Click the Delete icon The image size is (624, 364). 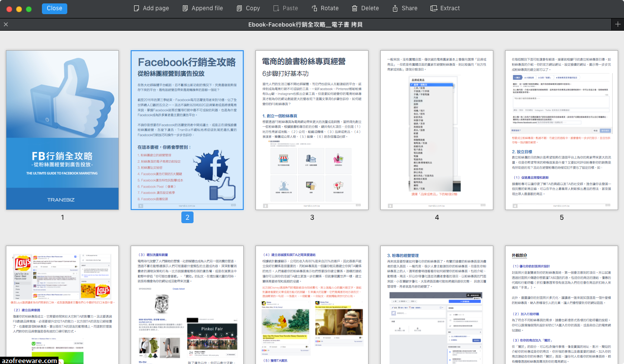point(353,8)
